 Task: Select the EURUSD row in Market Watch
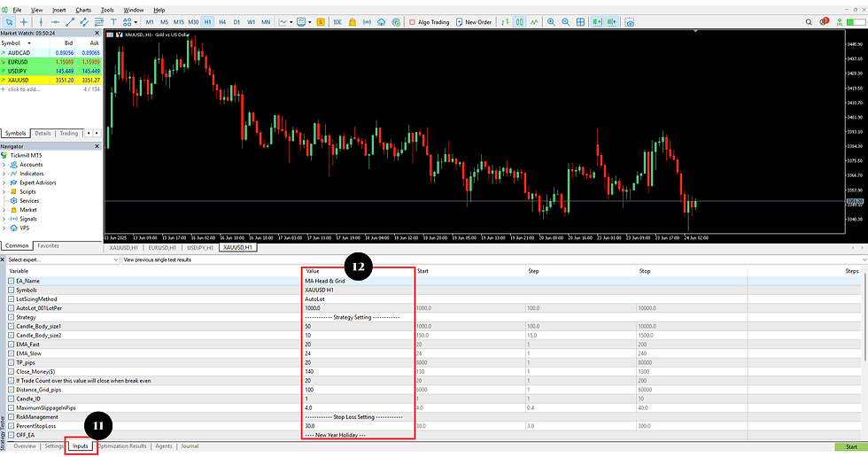coord(51,62)
